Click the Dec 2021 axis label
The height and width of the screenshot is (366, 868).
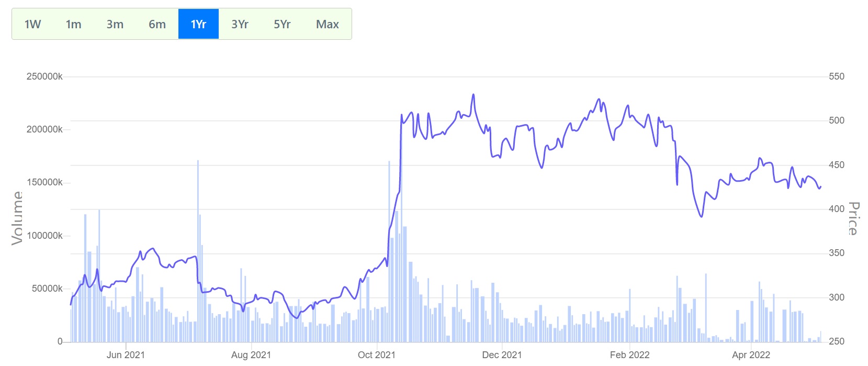502,355
